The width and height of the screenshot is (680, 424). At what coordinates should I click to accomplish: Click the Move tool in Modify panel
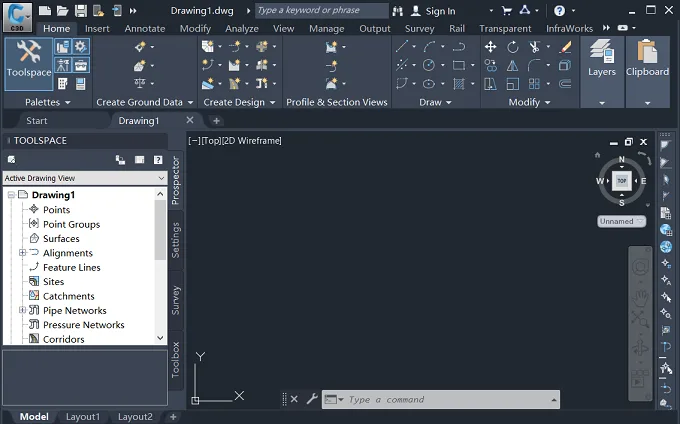(x=490, y=47)
